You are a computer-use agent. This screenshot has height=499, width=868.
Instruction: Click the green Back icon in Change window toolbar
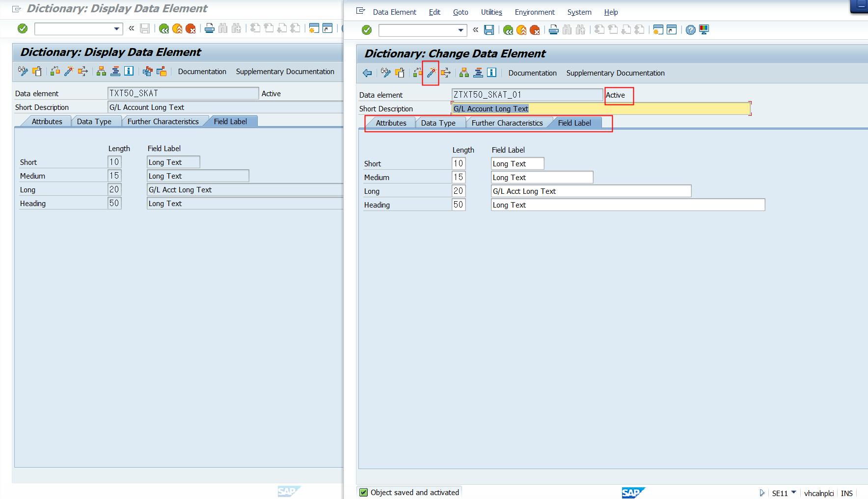coord(508,30)
